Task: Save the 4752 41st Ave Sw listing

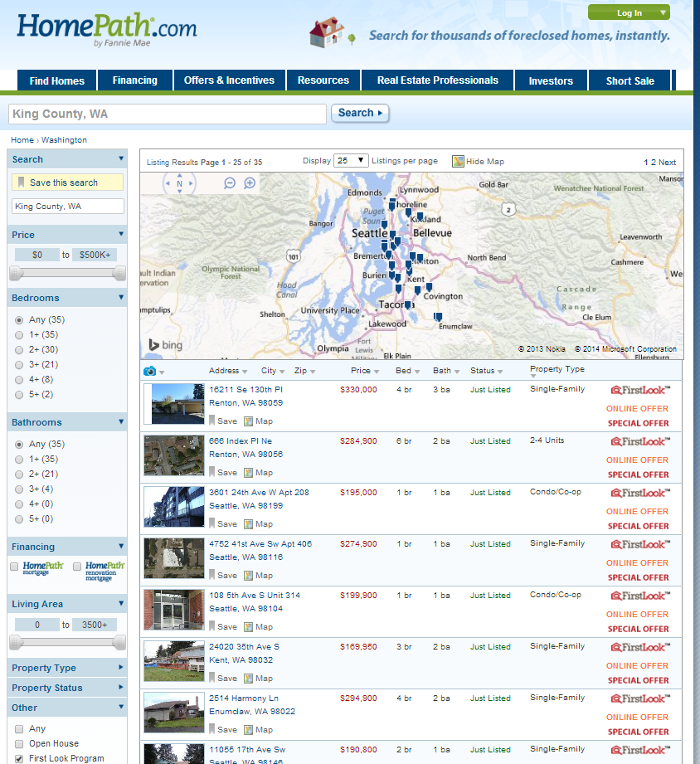Action: [x=223, y=576]
